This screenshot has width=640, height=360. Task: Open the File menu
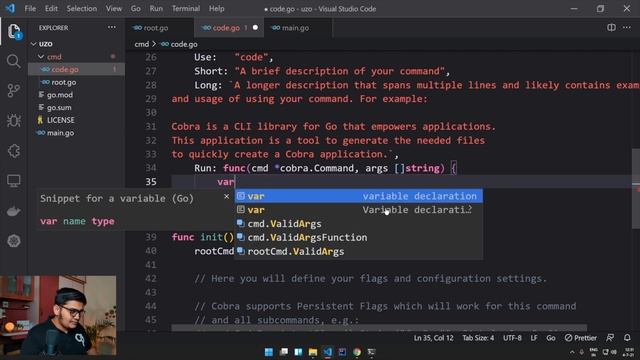(x=30, y=8)
